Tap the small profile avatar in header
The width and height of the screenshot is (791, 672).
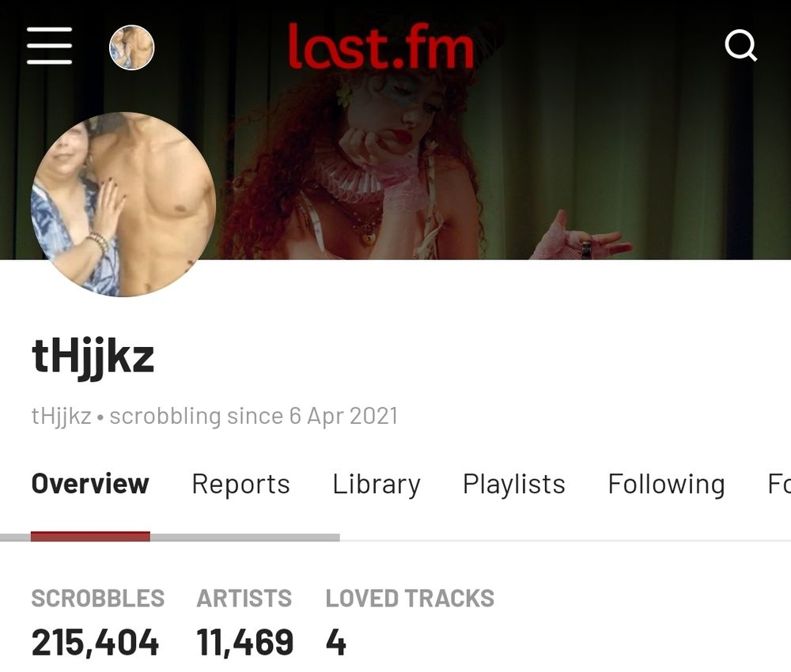tap(131, 47)
